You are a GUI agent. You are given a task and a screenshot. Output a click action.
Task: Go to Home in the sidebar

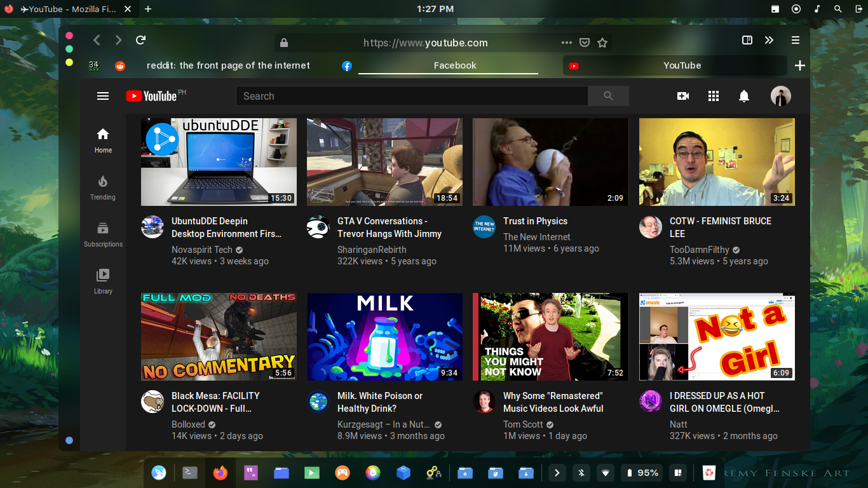tap(103, 140)
